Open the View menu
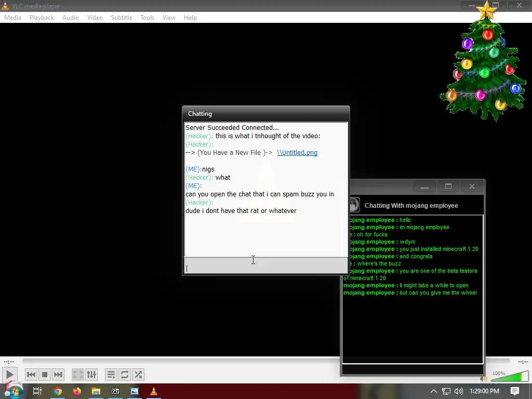 [169, 18]
